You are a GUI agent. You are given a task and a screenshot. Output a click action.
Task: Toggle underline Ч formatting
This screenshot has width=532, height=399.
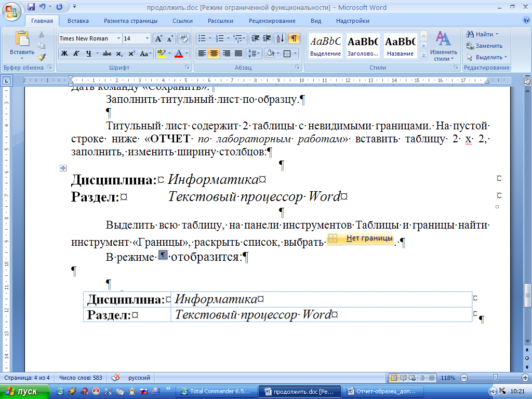88,54
